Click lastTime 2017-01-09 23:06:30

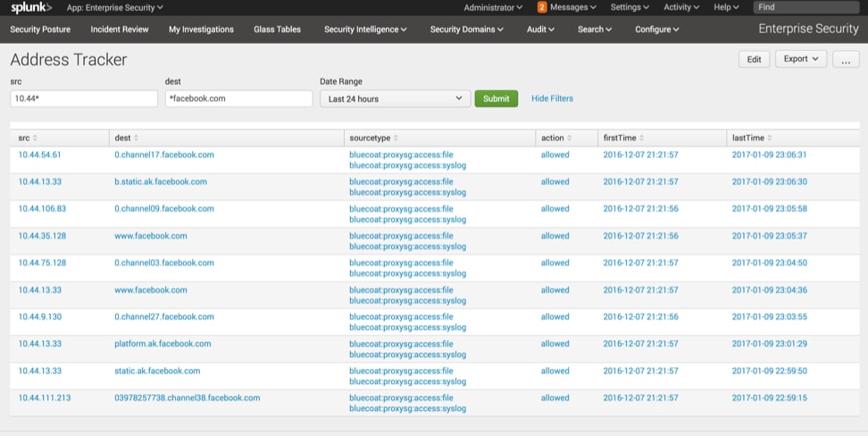(x=770, y=181)
